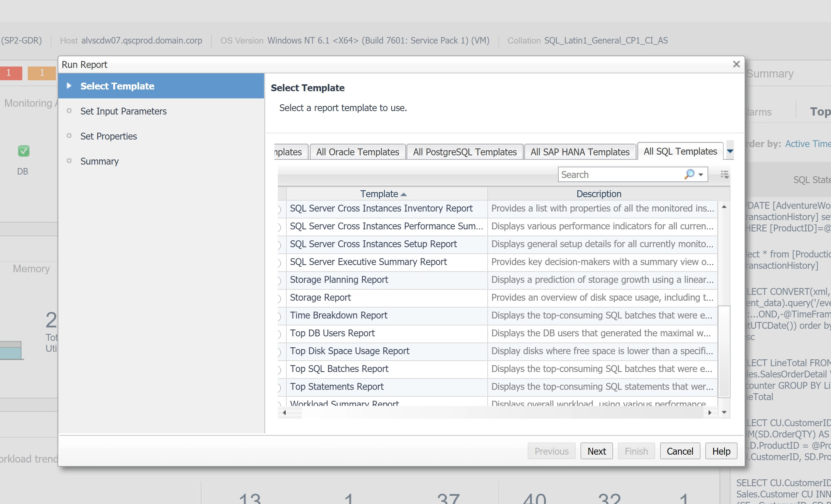Select the Set Input Parameters step
Screen dimensions: 831x504
(x=123, y=111)
